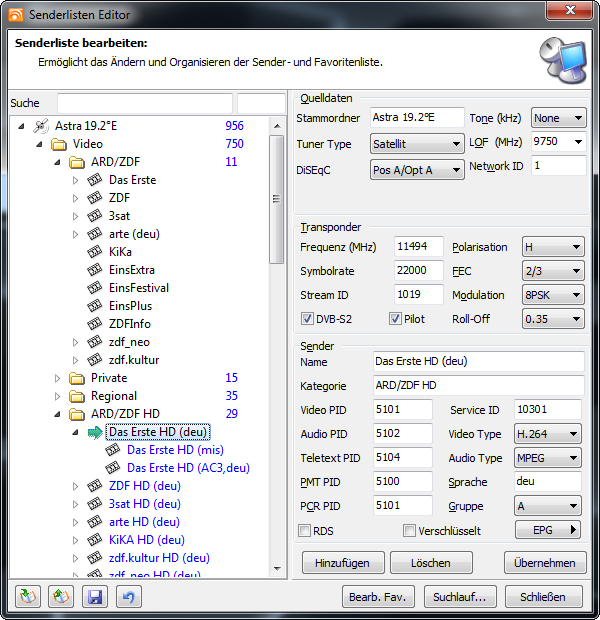Click the import channel list icon button
The height and width of the screenshot is (620, 600).
tap(28, 597)
